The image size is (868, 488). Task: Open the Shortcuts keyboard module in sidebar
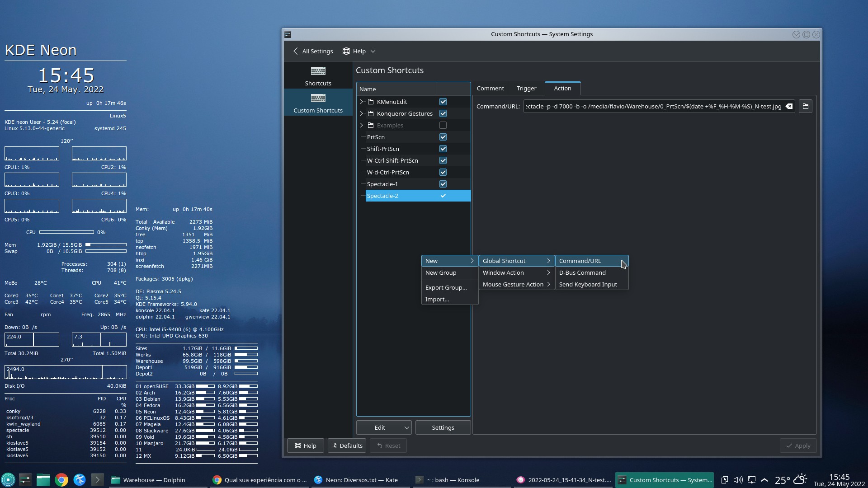tap(318, 75)
